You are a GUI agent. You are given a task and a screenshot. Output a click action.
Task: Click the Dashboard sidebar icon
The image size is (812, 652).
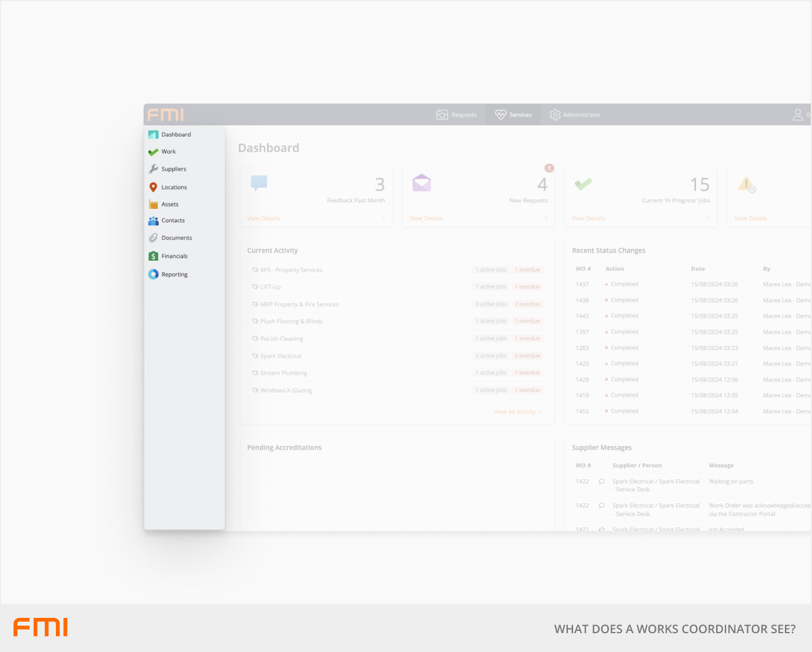[x=154, y=135]
